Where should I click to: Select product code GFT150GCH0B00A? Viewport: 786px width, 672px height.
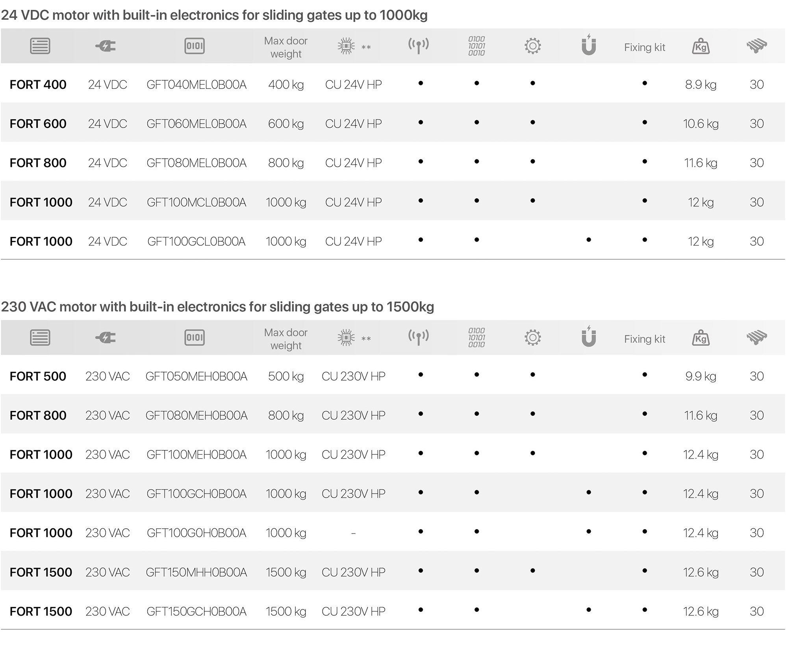pyautogui.click(x=196, y=611)
